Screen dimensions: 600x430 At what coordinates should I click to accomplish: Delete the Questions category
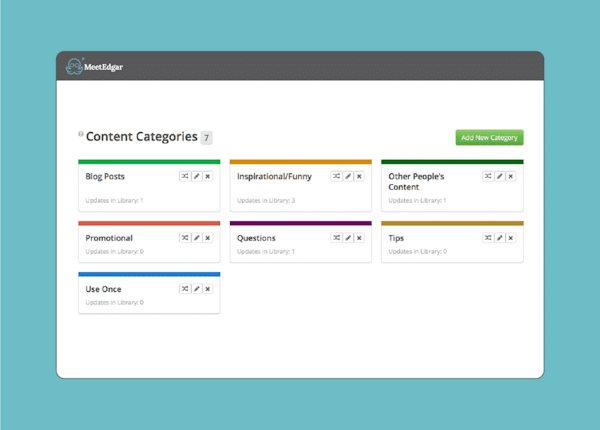tap(359, 238)
